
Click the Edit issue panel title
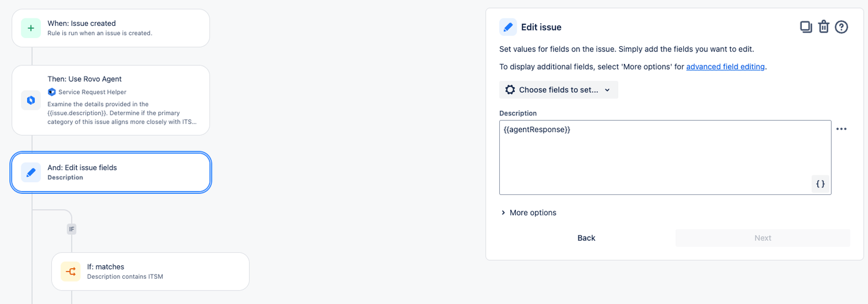pyautogui.click(x=541, y=27)
